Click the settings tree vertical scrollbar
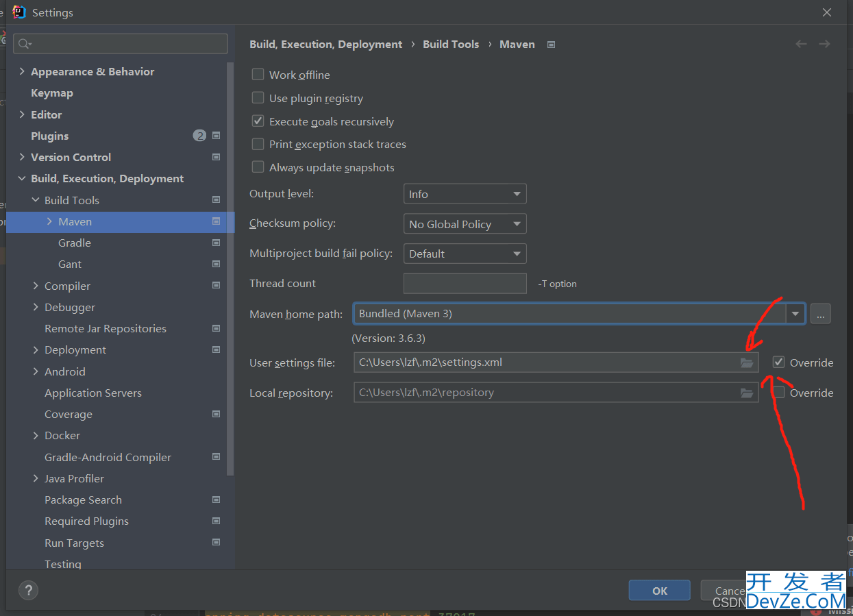The height and width of the screenshot is (616, 853). point(231,268)
